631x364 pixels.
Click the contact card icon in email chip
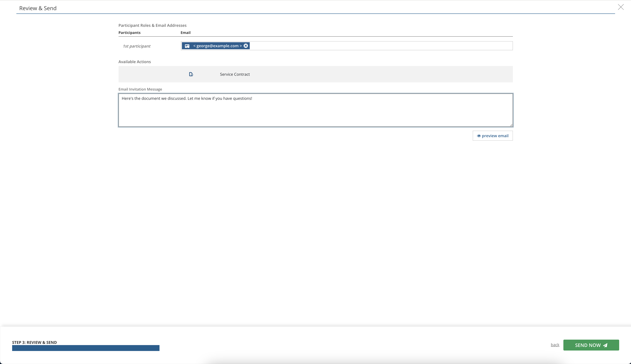pyautogui.click(x=187, y=46)
